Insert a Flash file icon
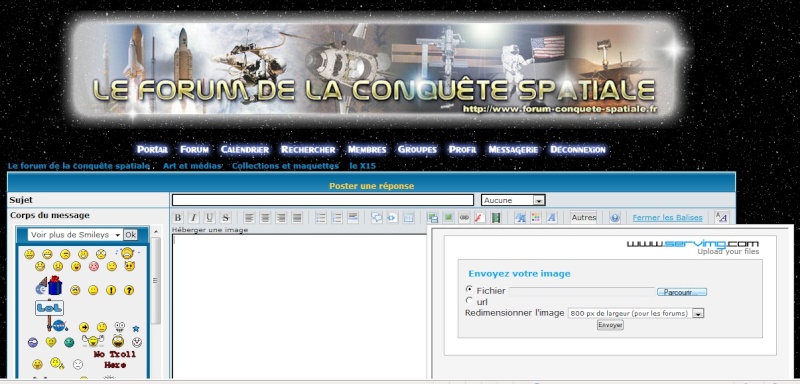 480,218
